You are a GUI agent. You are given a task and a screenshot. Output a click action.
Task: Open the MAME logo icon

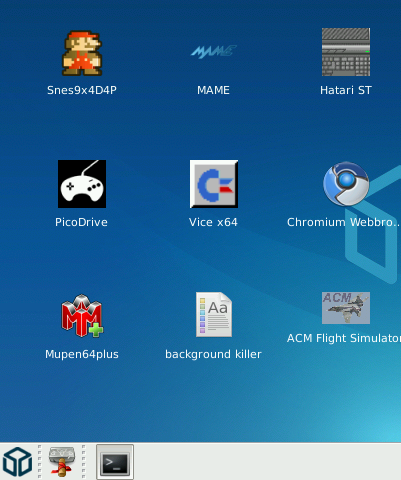click(214, 52)
